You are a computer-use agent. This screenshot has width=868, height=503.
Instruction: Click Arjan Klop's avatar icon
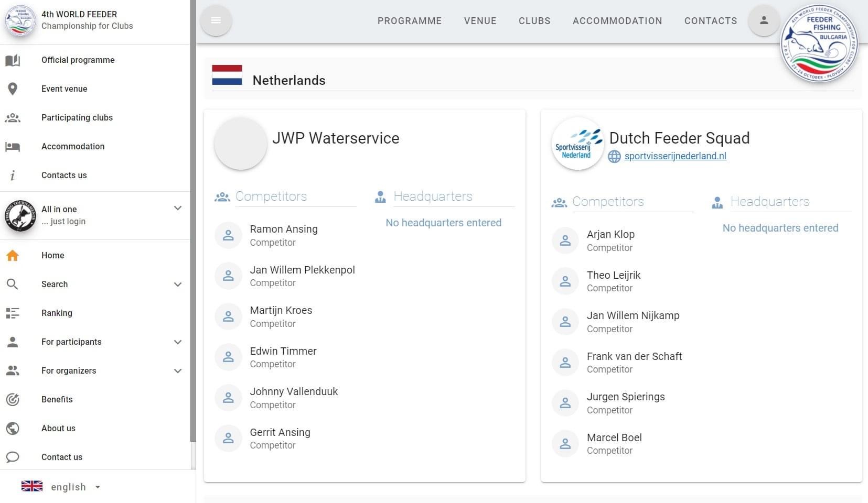tap(565, 240)
